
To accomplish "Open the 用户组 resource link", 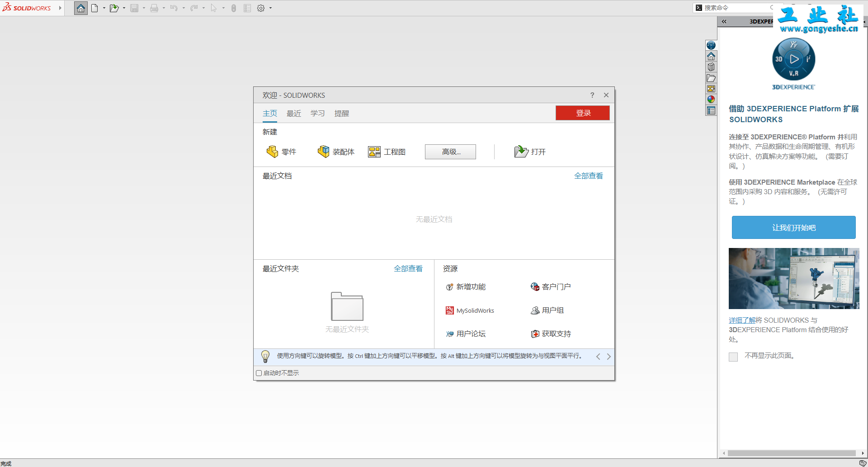I will point(547,310).
